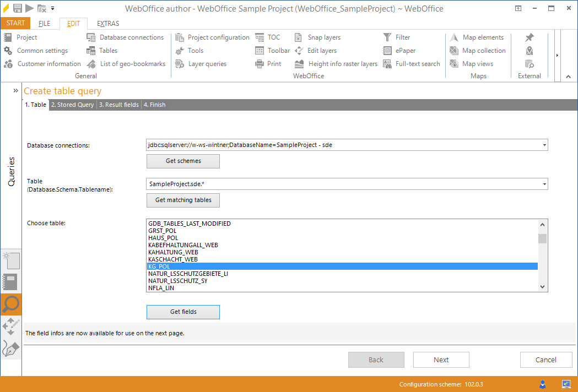
Task: Open the FILE tab
Action: [x=44, y=23]
